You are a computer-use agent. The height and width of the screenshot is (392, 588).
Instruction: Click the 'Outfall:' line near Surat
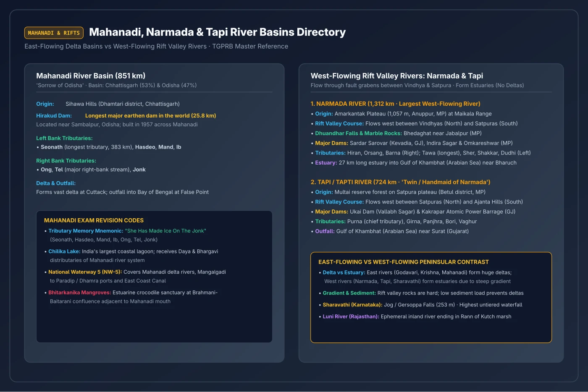point(390,231)
